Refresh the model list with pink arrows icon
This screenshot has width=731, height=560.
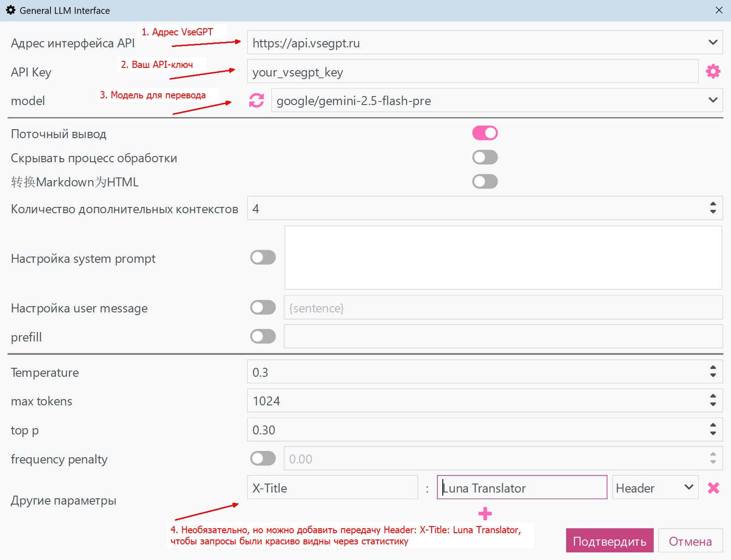click(x=256, y=100)
